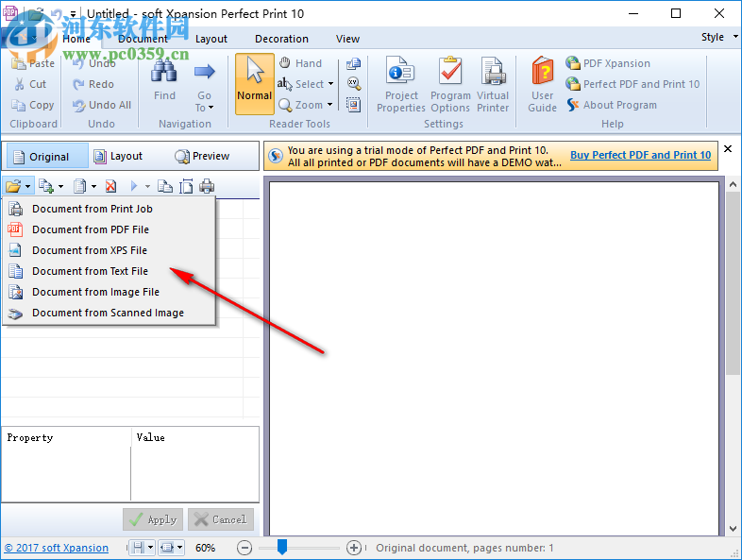Choose Document from PDF File
Viewport: 742px width, 560px height.
tap(109, 229)
